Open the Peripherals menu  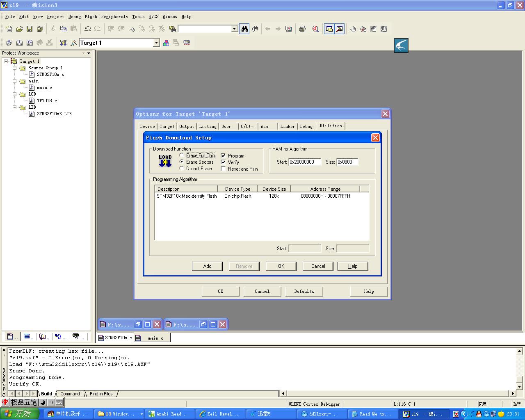(114, 16)
